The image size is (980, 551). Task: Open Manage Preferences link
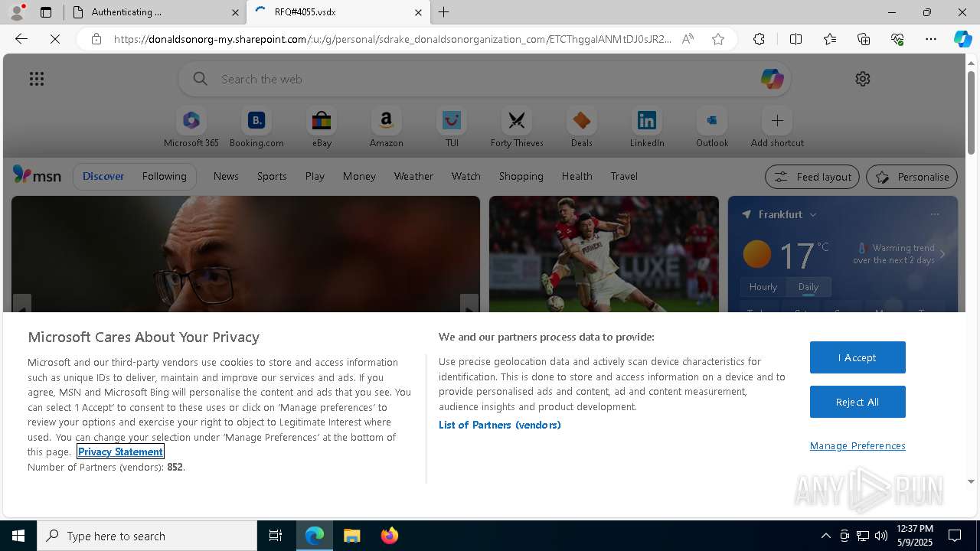click(x=857, y=445)
